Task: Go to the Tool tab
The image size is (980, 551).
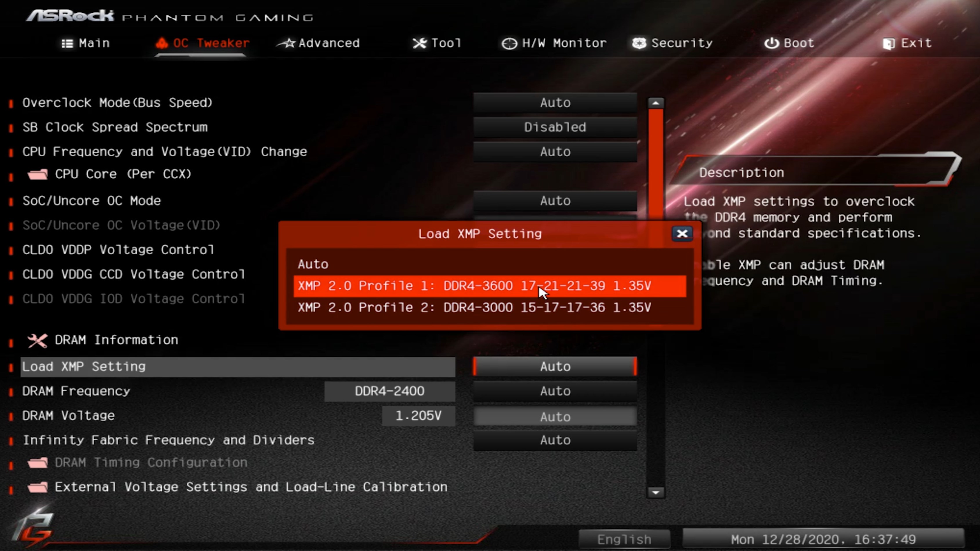Action: (437, 43)
